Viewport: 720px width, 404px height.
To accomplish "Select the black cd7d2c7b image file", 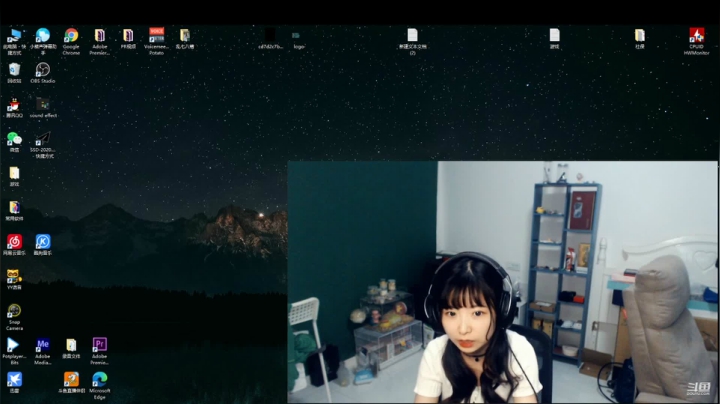I will click(270, 35).
